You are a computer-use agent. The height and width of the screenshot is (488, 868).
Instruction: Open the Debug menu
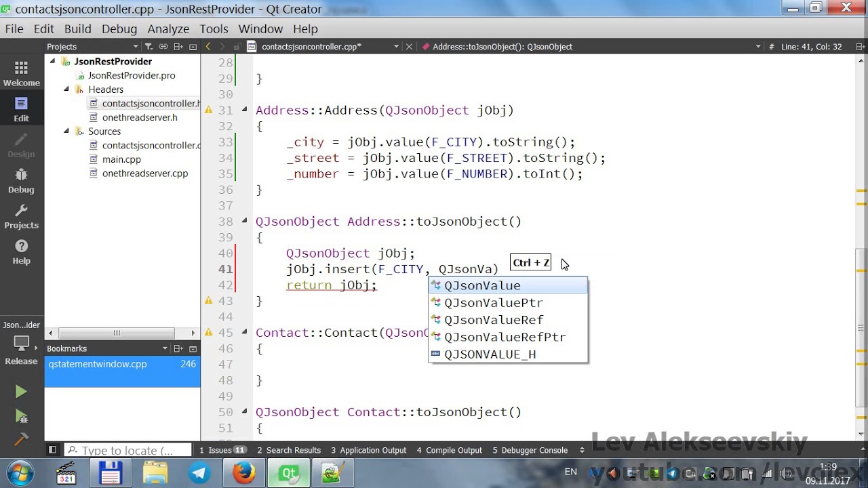pos(119,29)
